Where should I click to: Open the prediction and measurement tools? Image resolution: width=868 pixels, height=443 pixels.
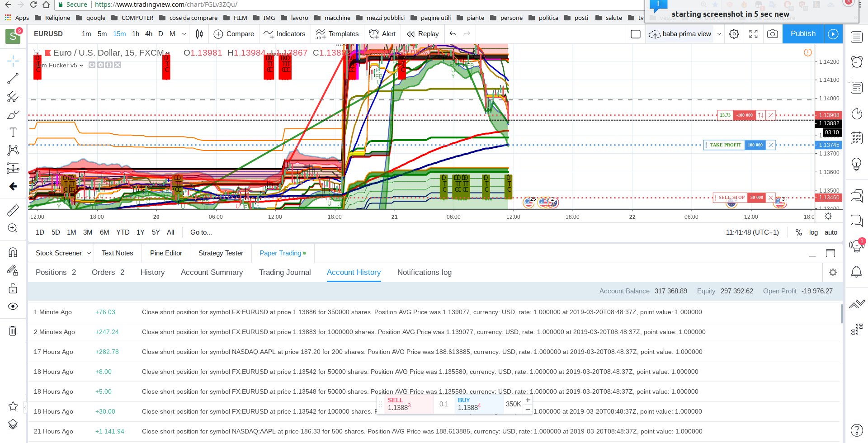pyautogui.click(x=13, y=168)
